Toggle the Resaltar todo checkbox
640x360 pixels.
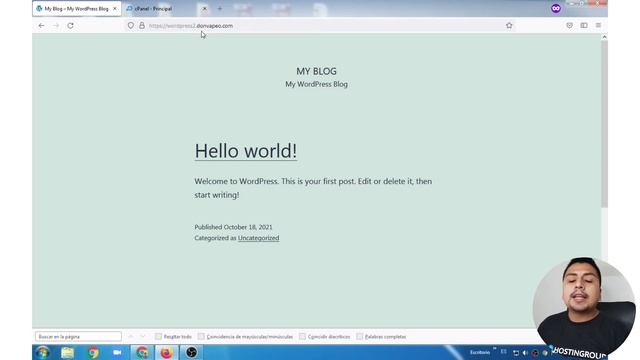click(x=158, y=336)
